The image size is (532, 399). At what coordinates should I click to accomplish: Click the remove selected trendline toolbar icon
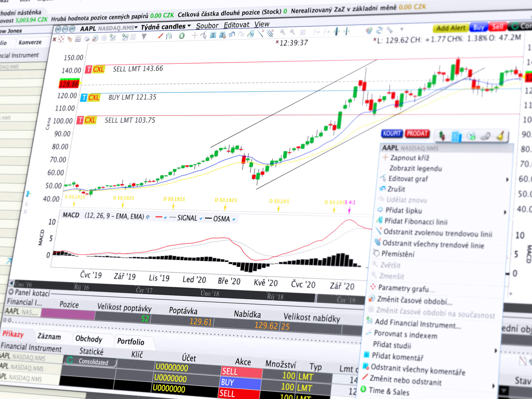click(x=260, y=33)
